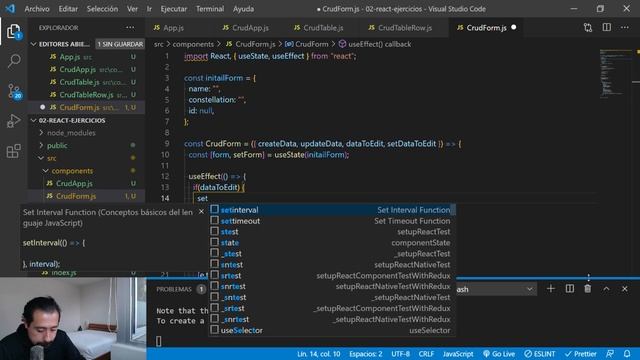Open the Extensions view

point(13,151)
